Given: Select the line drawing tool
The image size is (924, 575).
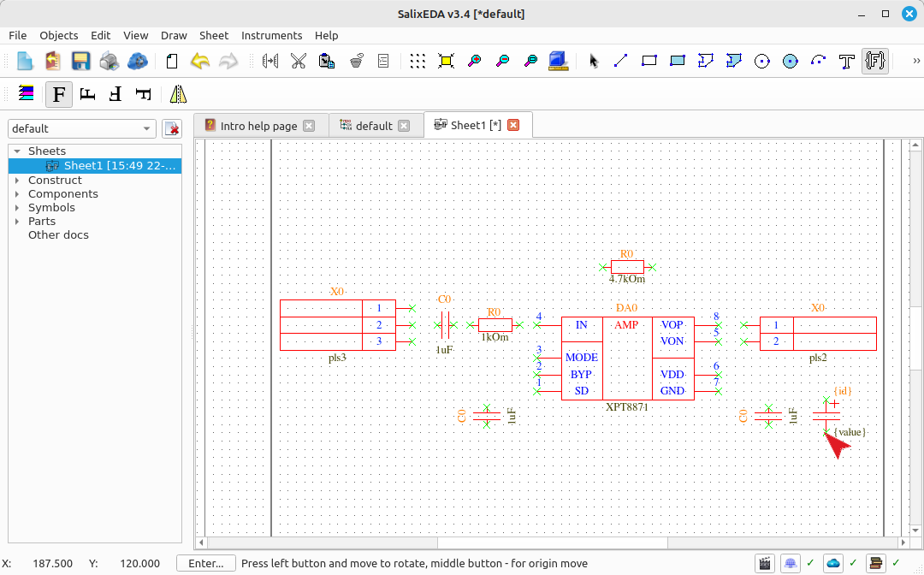Looking at the screenshot, I should coord(620,61).
